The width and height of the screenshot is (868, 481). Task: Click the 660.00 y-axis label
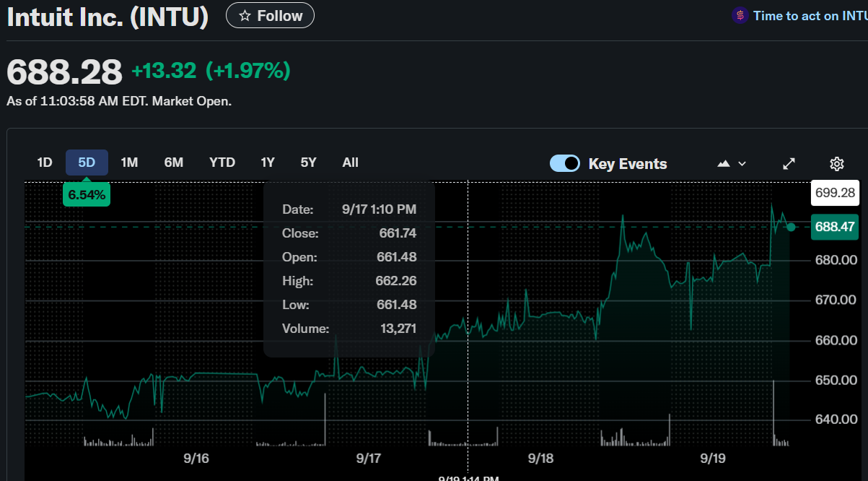(x=836, y=340)
